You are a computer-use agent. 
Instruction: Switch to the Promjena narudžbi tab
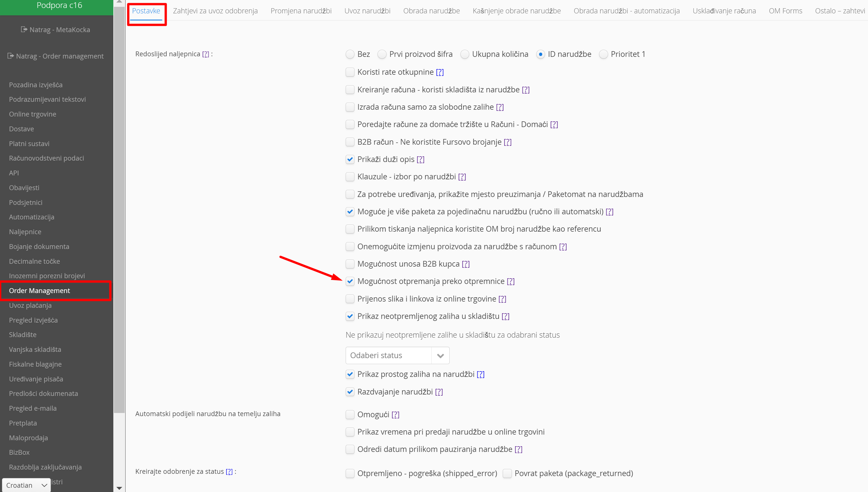(301, 11)
